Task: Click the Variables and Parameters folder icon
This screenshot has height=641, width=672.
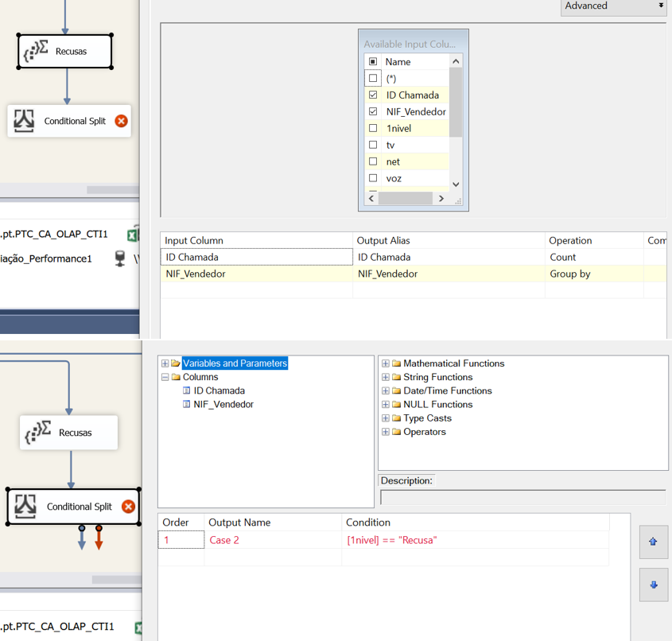Action: click(176, 363)
